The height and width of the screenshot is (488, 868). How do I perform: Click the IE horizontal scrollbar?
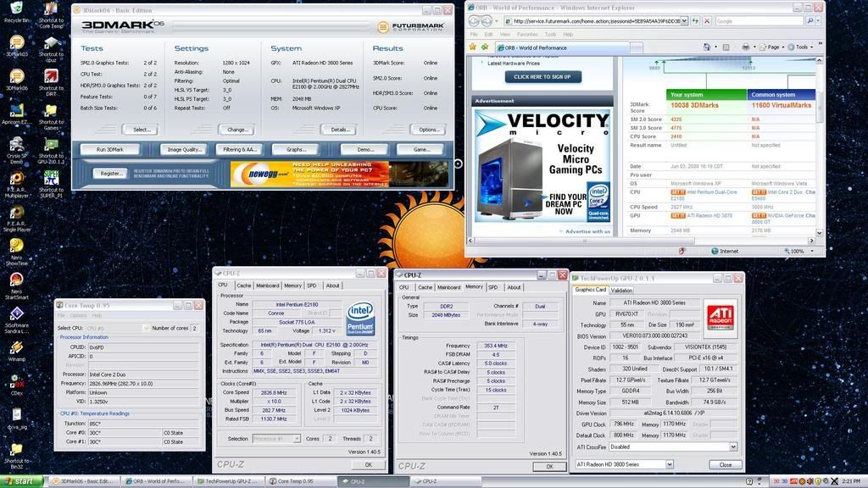(642, 241)
